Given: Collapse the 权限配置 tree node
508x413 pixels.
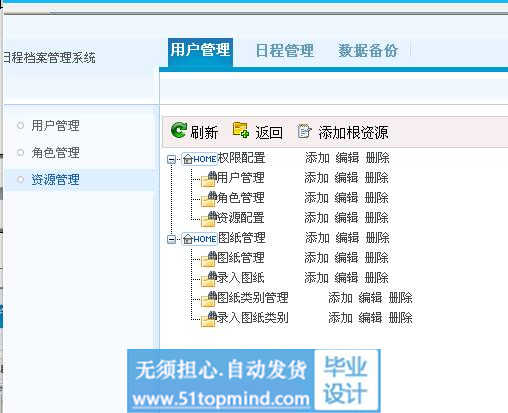Looking at the screenshot, I should point(171,159).
